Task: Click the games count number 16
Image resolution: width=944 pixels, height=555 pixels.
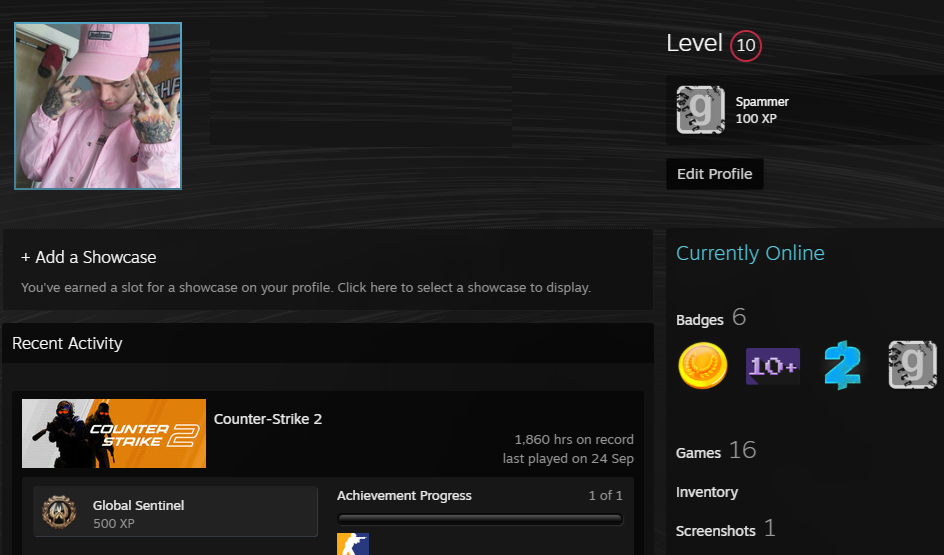Action: [742, 450]
